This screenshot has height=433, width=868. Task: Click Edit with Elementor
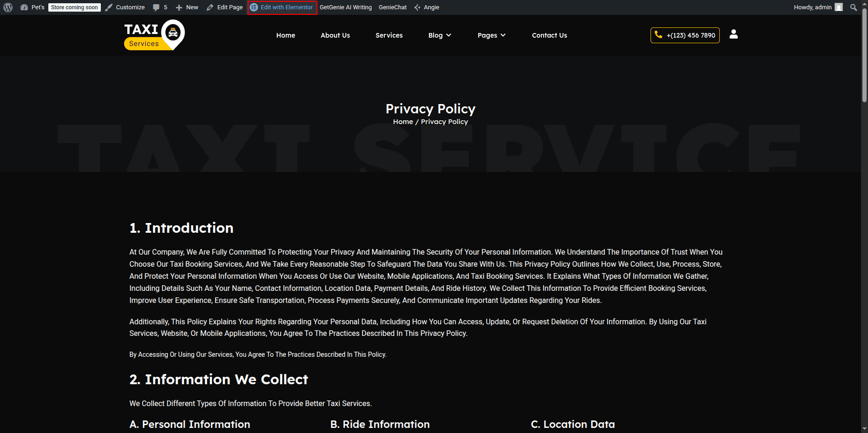tap(283, 7)
